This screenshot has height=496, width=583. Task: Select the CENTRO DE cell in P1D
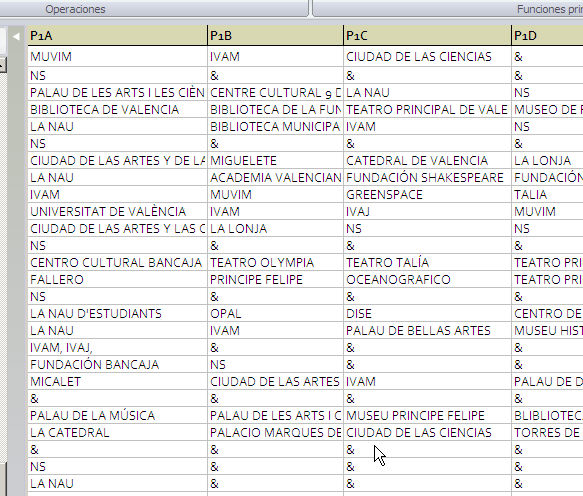547,313
